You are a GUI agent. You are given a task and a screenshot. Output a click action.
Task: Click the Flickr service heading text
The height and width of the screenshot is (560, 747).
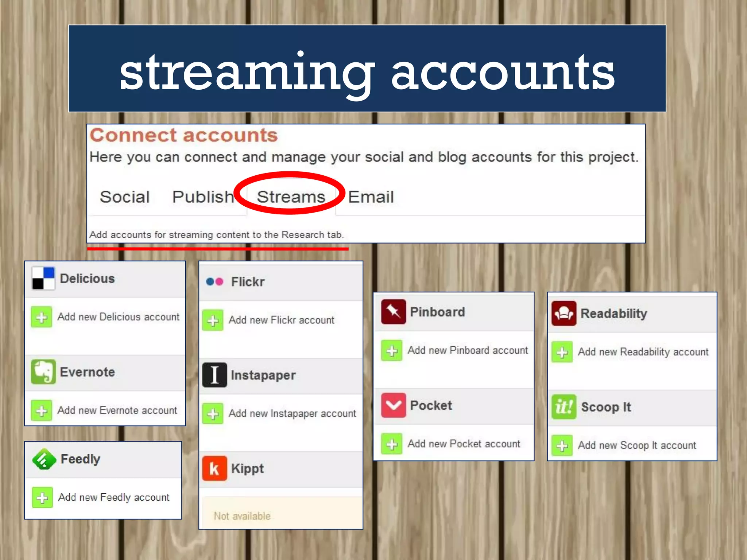[x=248, y=282]
